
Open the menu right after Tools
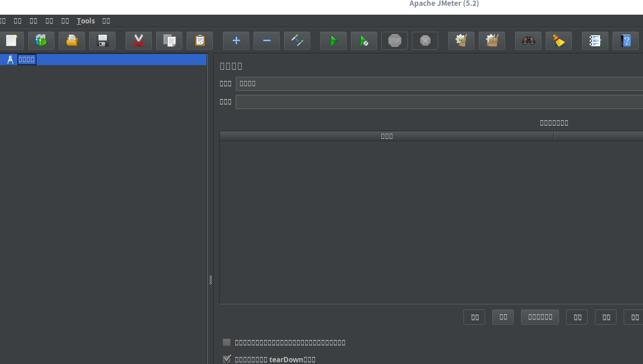pyautogui.click(x=106, y=21)
